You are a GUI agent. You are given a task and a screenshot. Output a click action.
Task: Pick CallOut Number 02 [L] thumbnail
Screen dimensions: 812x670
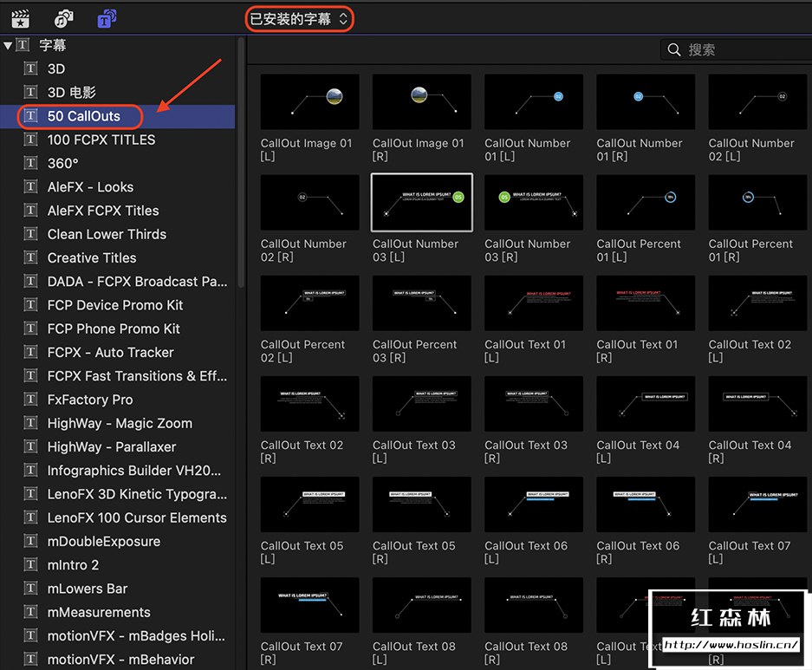pyautogui.click(x=757, y=101)
